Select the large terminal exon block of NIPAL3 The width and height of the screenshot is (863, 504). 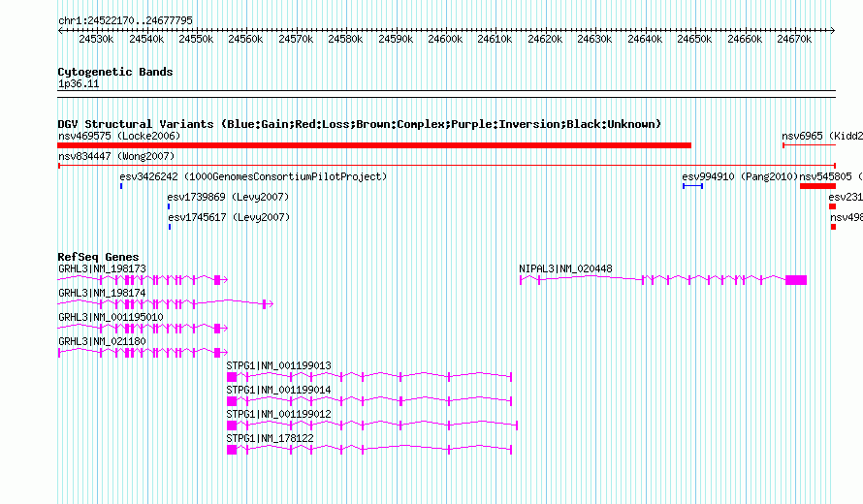pyautogui.click(x=796, y=280)
